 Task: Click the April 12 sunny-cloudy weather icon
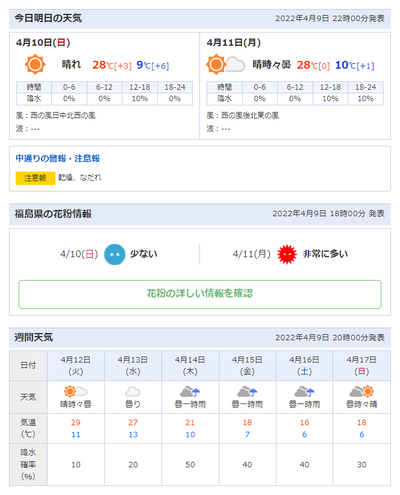pyautogui.click(x=76, y=391)
